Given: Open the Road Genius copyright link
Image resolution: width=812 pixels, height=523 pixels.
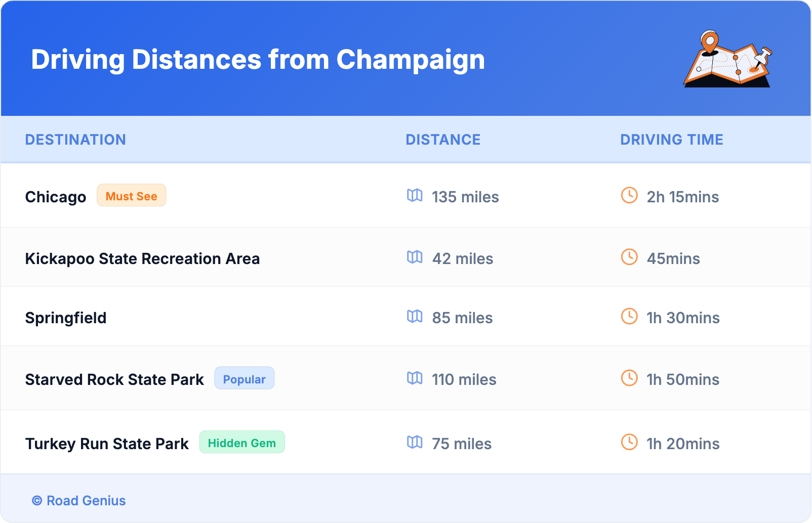Looking at the screenshot, I should [79, 501].
